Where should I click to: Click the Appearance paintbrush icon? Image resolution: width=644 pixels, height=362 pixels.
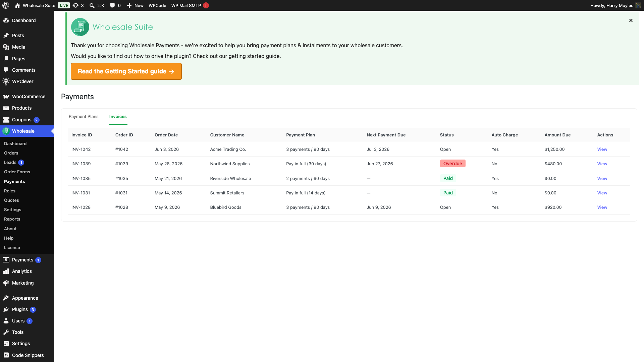tap(6, 298)
